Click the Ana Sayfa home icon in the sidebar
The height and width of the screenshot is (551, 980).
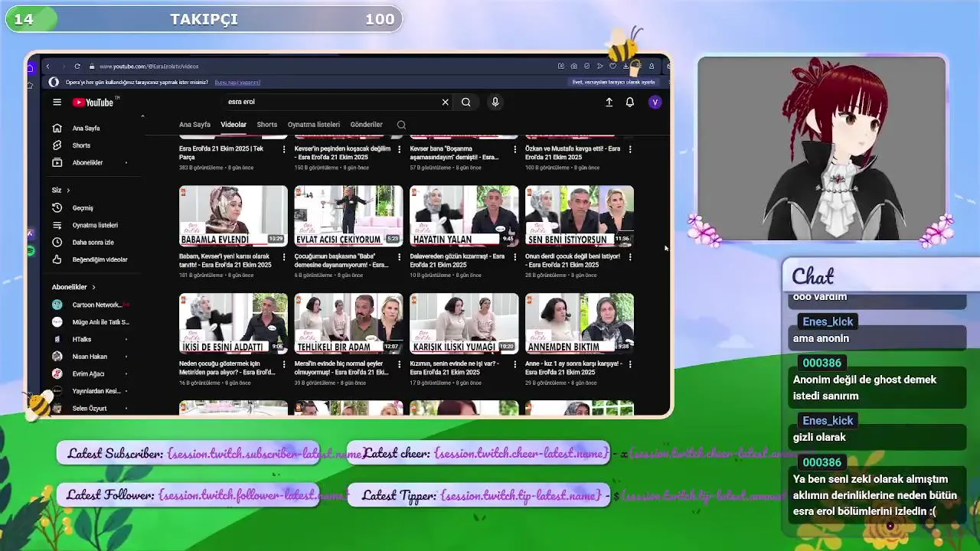coord(57,129)
